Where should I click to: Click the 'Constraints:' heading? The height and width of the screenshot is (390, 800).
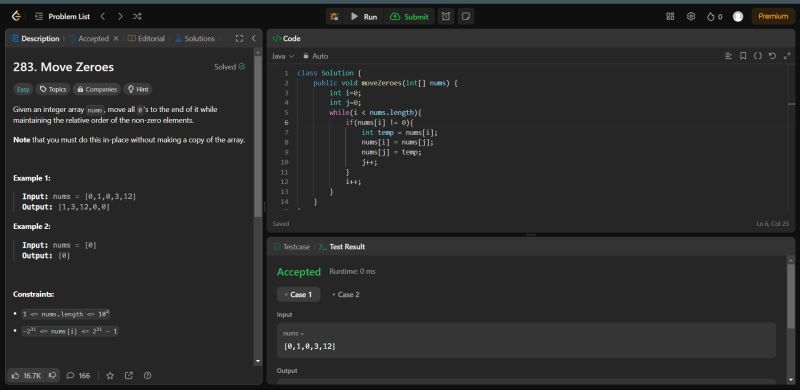pyautogui.click(x=34, y=295)
